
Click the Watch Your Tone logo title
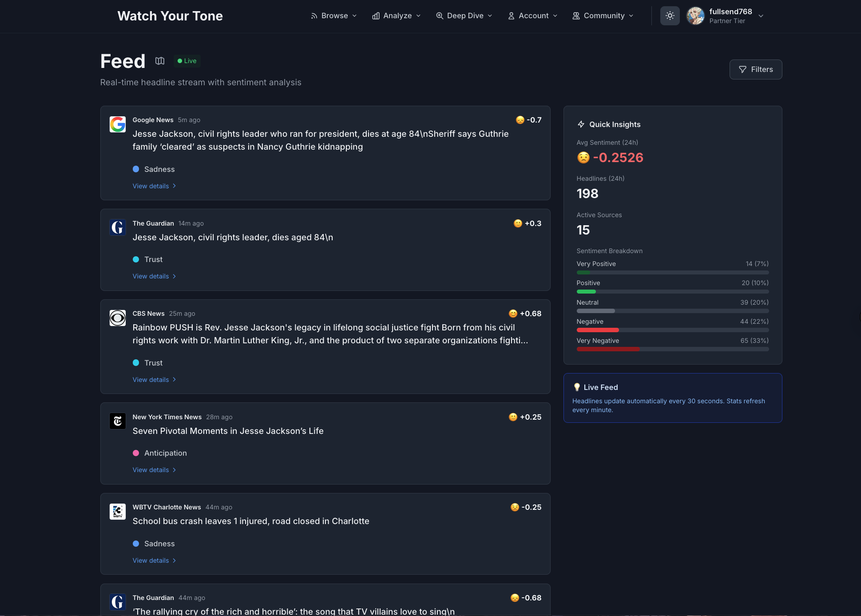(x=170, y=16)
